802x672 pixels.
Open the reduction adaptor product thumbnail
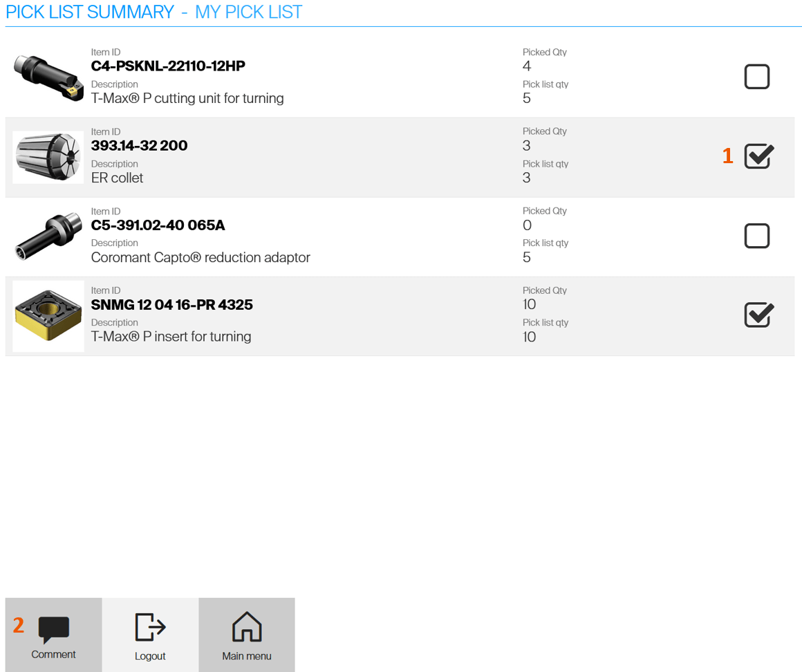coord(48,236)
